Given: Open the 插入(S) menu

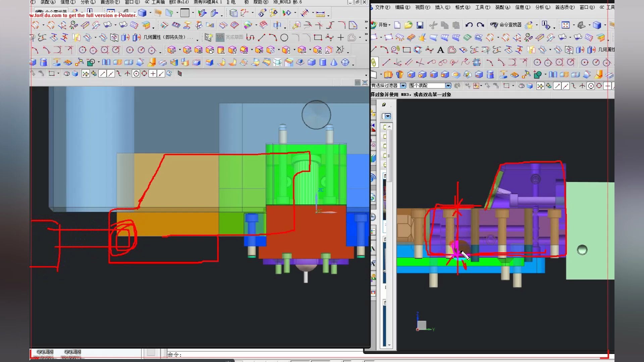Looking at the screenshot, I should point(442,7).
